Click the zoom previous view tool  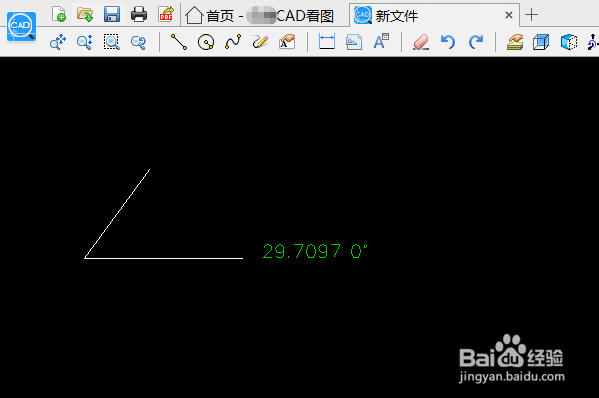tap(138, 42)
